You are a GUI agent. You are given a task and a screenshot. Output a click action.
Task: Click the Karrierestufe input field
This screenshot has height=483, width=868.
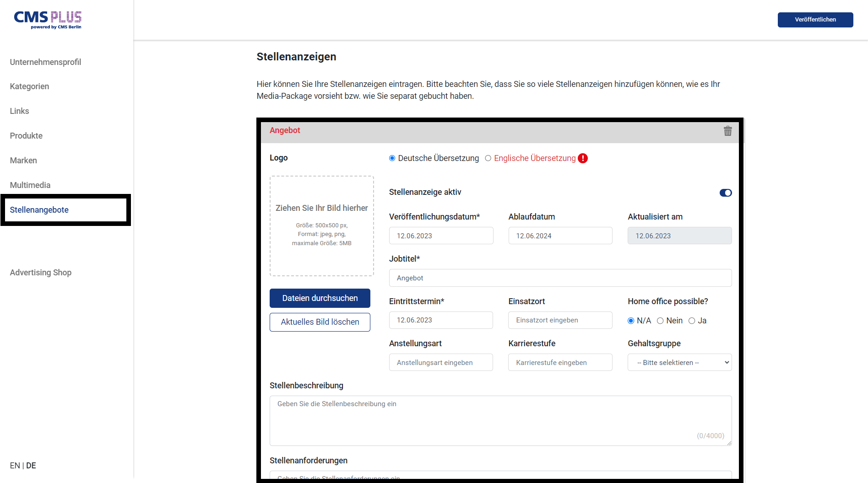click(x=560, y=362)
